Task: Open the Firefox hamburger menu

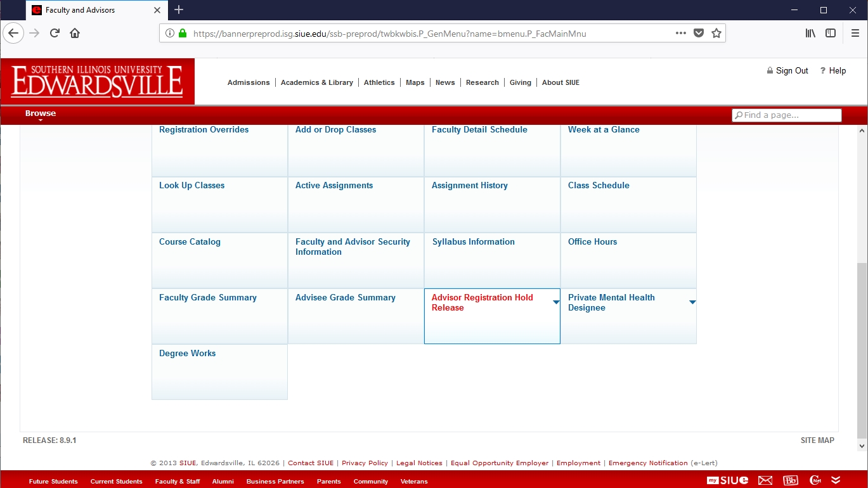Action: click(855, 34)
